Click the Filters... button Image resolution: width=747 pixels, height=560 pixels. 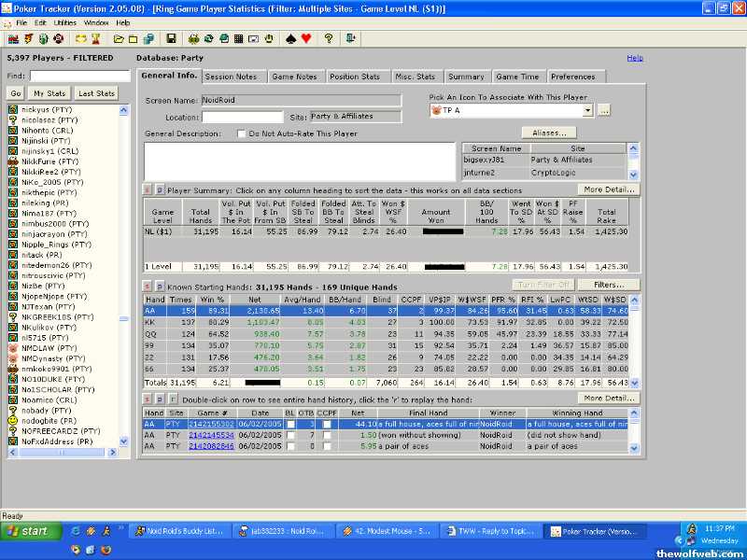pos(608,284)
